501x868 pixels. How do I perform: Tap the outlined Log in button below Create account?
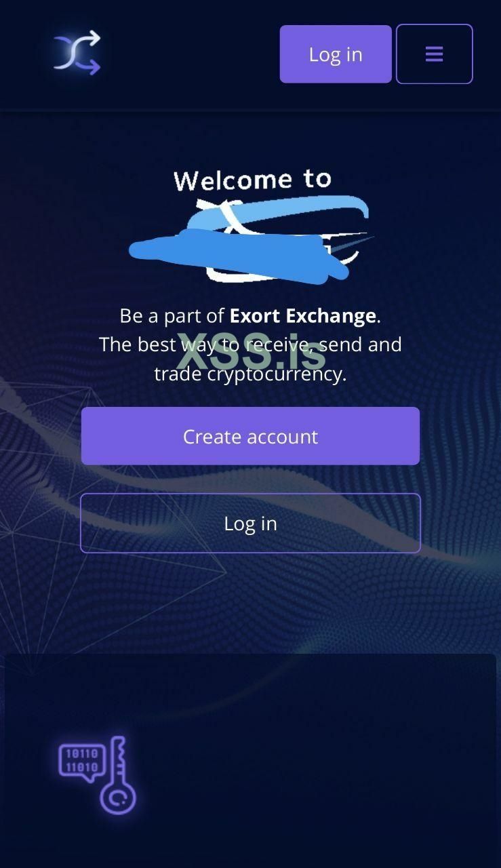tap(250, 523)
